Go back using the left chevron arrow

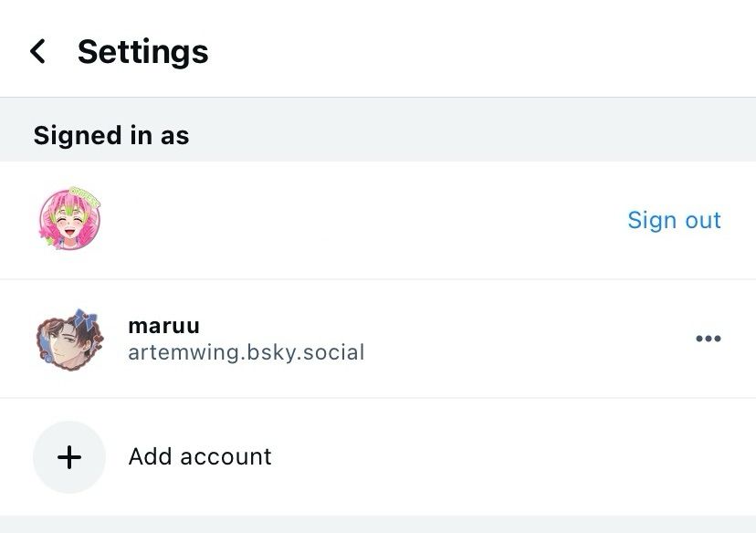coord(37,51)
